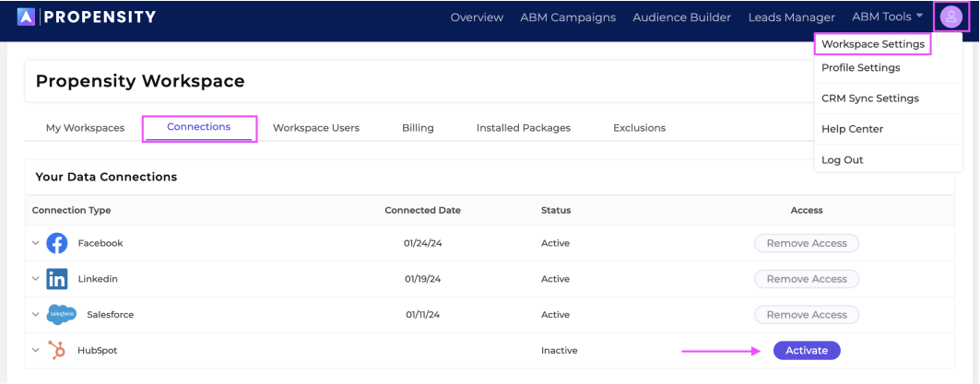Screen dimensions: 980x384
Task: Click the Active status for Salesforce
Action: pyautogui.click(x=555, y=315)
